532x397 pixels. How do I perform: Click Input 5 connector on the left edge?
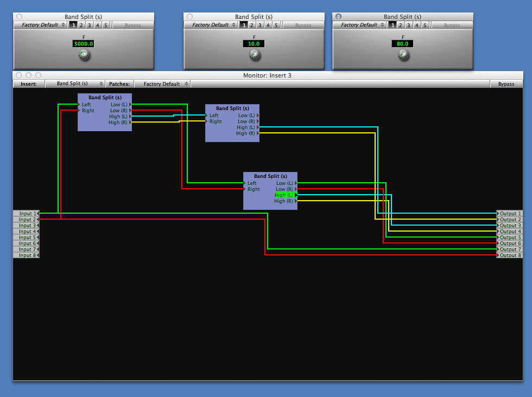pos(26,238)
